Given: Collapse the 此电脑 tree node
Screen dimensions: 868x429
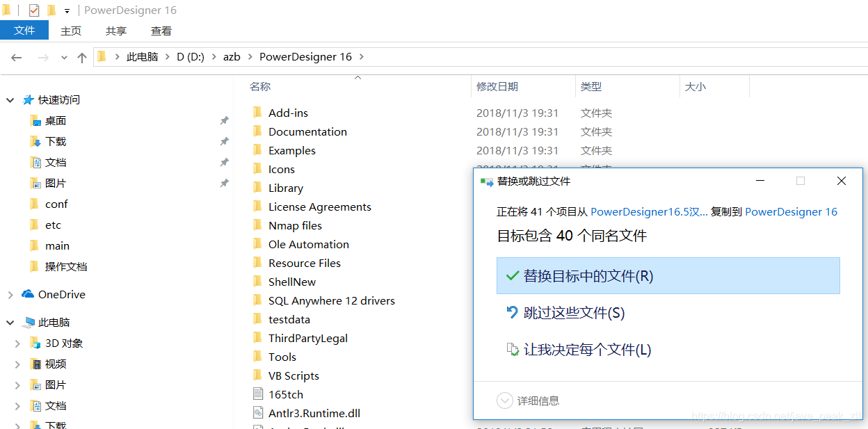Looking at the screenshot, I should pyautogui.click(x=10, y=323).
